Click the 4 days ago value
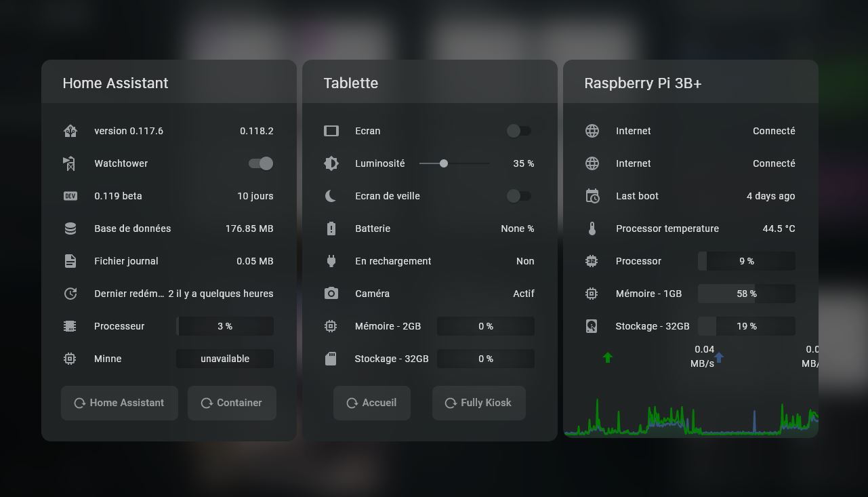The height and width of the screenshot is (497, 868). 771,196
